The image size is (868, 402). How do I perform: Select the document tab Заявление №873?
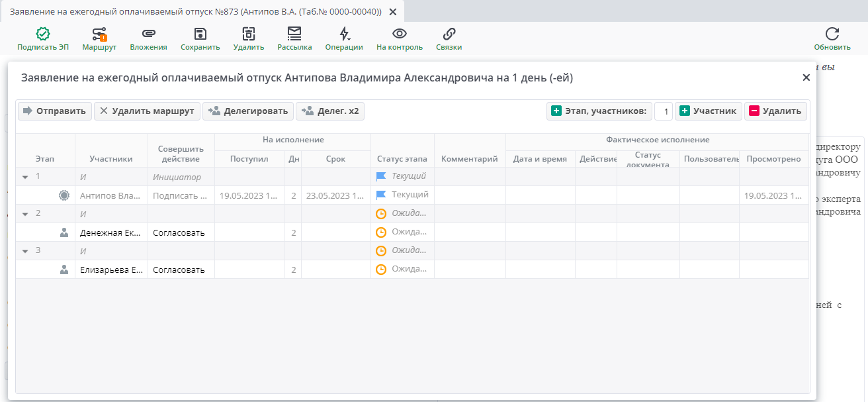coord(196,12)
